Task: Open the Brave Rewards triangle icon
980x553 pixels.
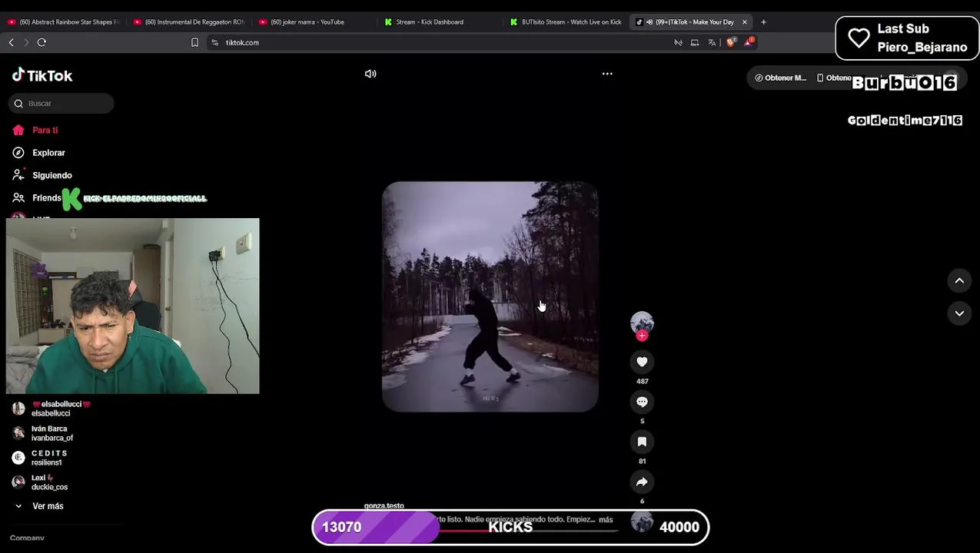Action: pos(748,42)
